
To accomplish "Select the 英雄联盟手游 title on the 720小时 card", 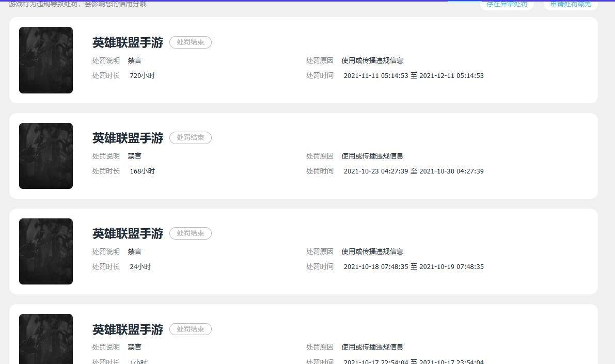I will [x=128, y=42].
